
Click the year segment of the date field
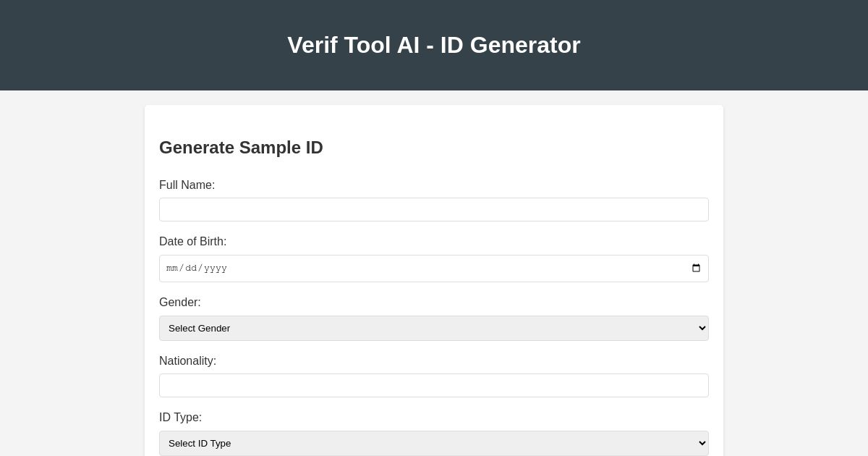click(x=215, y=268)
